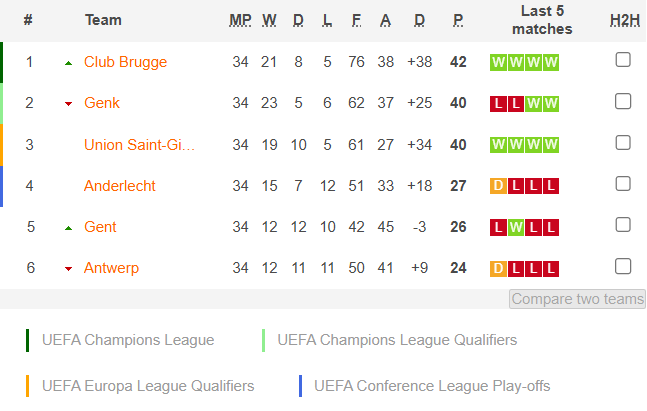Click the Last 5 matches header
The width and height of the screenshot is (647, 411).
[x=542, y=20]
